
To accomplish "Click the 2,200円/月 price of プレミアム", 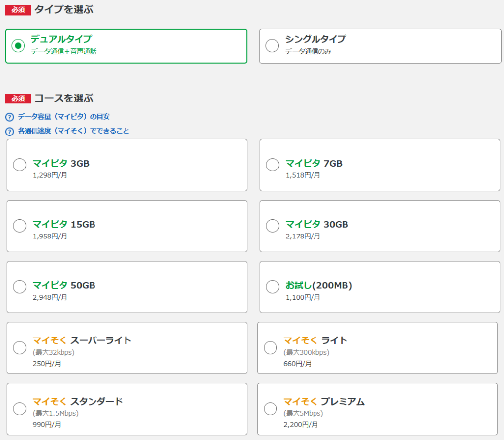I will click(301, 424).
